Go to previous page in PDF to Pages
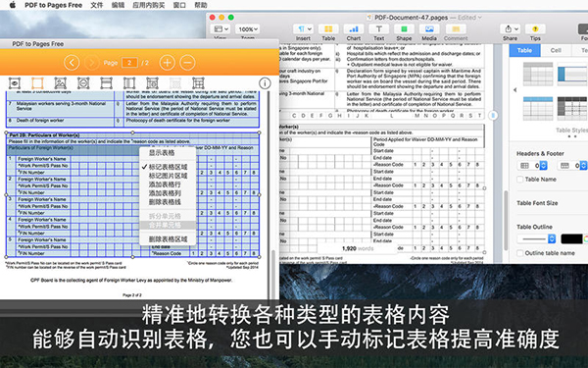 pos(72,63)
